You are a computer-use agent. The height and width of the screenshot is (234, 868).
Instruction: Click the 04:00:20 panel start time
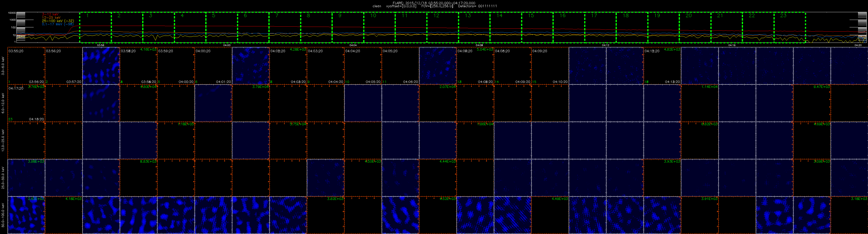tap(203, 51)
